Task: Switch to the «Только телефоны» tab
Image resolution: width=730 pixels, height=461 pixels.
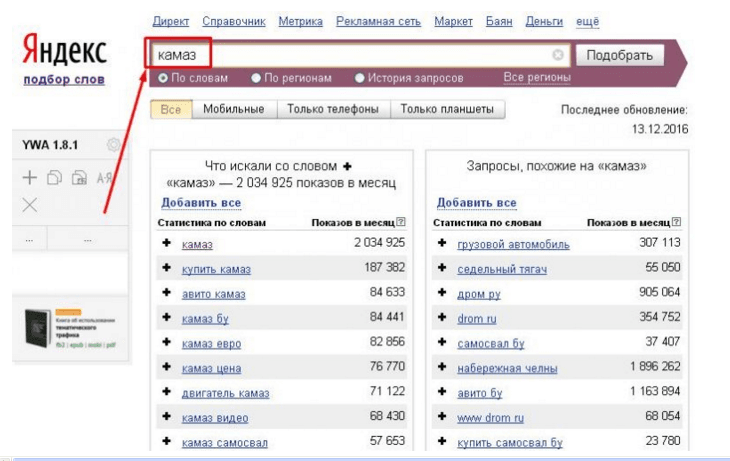Action: pyautogui.click(x=333, y=109)
